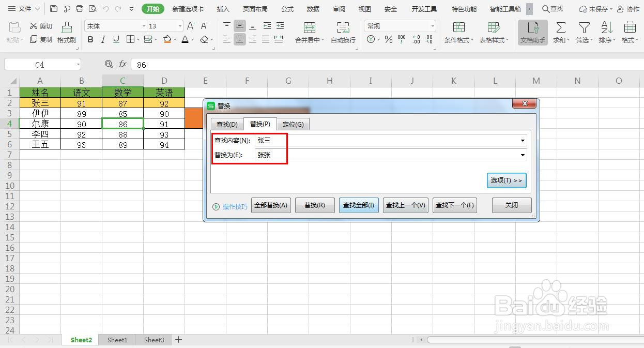Toggle Underline formatting
The image size is (644, 348).
(x=116, y=39)
